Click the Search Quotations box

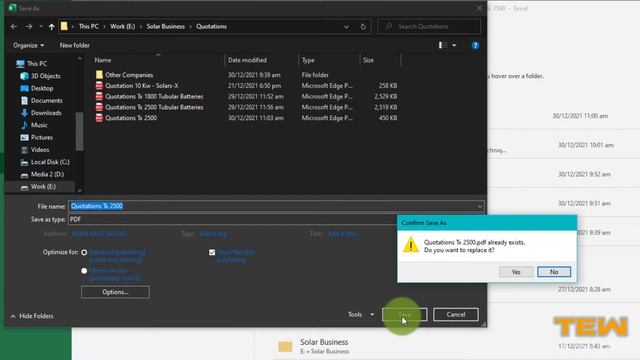click(x=429, y=27)
